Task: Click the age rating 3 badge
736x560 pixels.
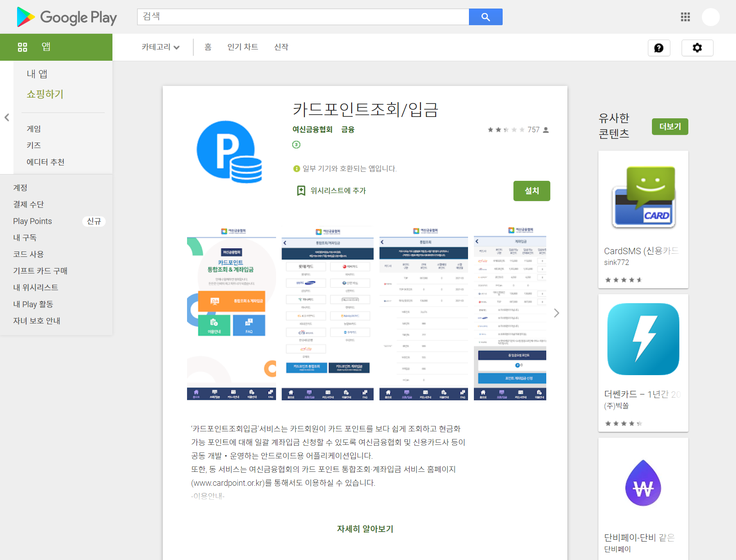Action: point(296,144)
